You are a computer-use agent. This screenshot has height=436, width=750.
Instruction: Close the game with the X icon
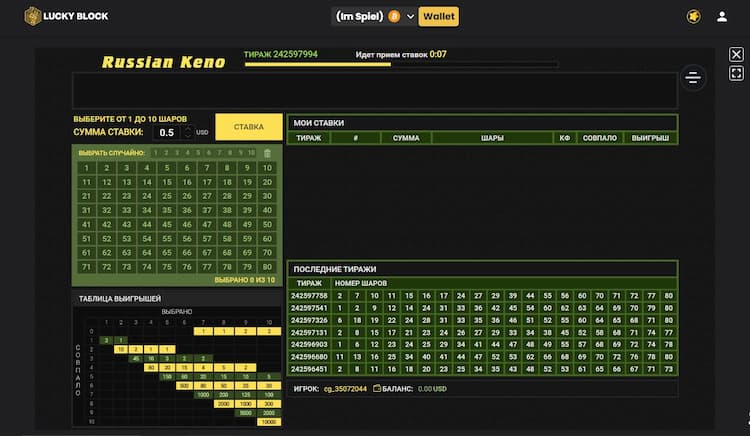(x=736, y=54)
